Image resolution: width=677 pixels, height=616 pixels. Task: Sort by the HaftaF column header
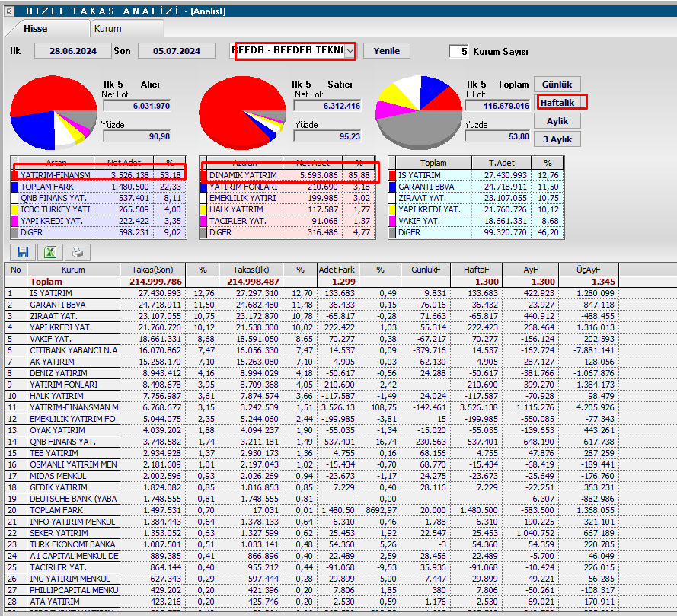476,270
